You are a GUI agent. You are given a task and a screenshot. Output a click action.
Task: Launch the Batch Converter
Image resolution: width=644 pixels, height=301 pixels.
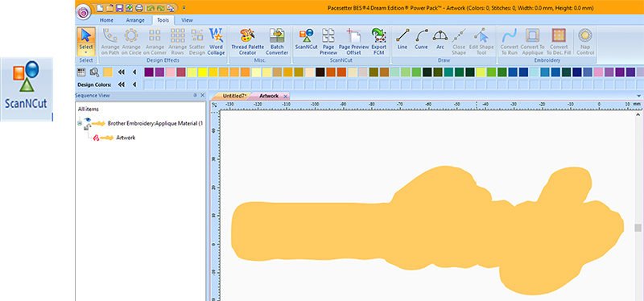point(277,42)
